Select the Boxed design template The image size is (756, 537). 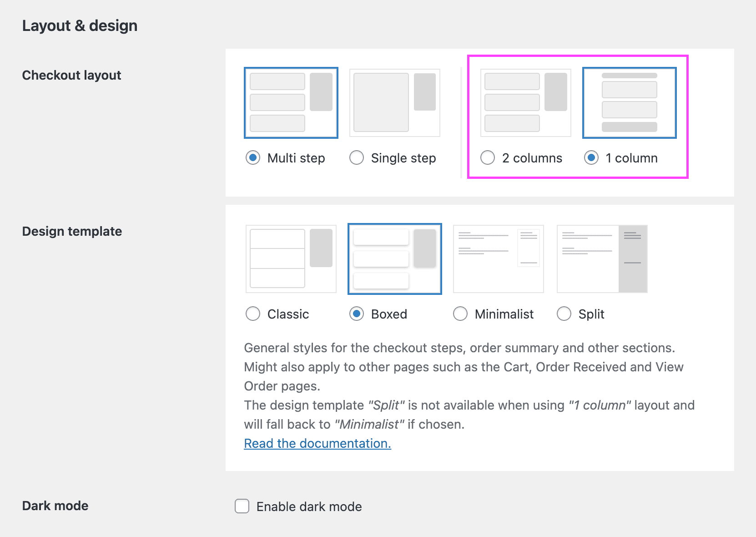pyautogui.click(x=357, y=314)
